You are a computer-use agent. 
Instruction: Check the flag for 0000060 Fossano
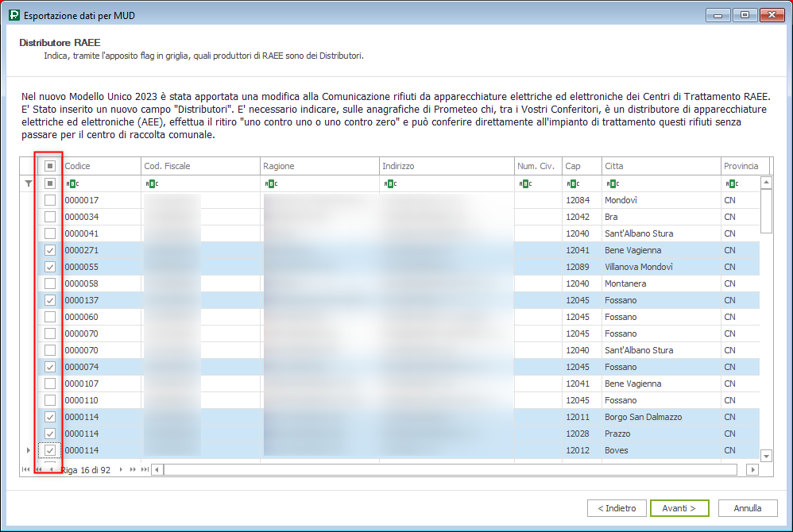[50, 317]
